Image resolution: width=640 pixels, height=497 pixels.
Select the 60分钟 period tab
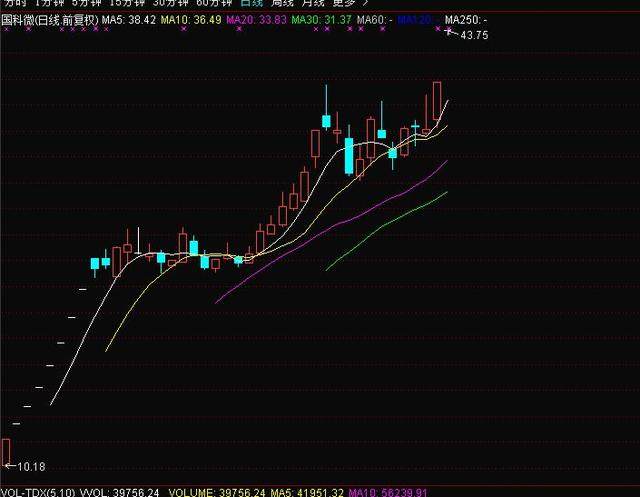pos(214,3)
